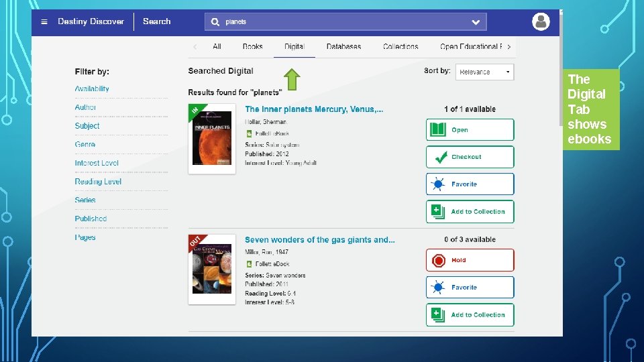Open The Inner planets Mercury, Venus title link
Screen dimensions: 644x362
click(x=314, y=109)
